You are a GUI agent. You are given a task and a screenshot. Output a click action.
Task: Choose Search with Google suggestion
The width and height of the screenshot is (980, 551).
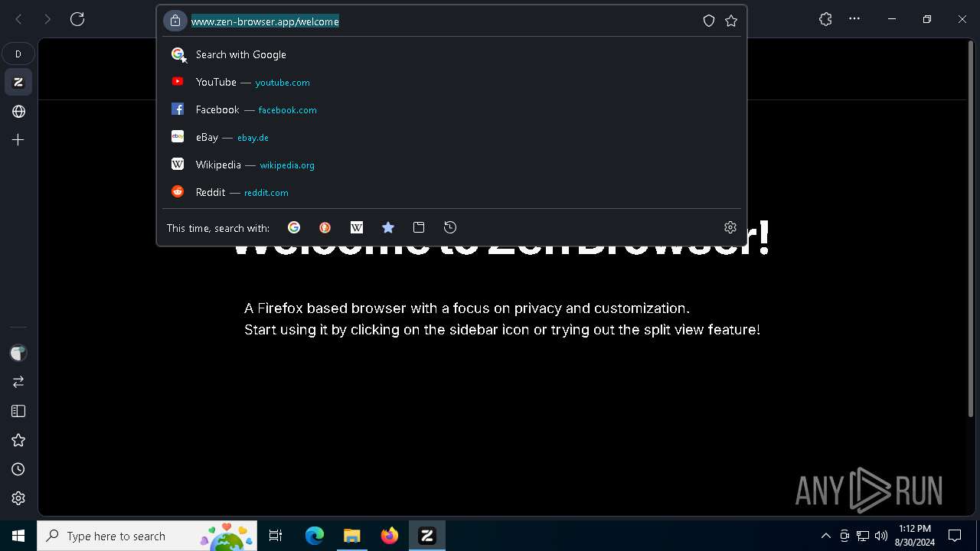point(452,54)
